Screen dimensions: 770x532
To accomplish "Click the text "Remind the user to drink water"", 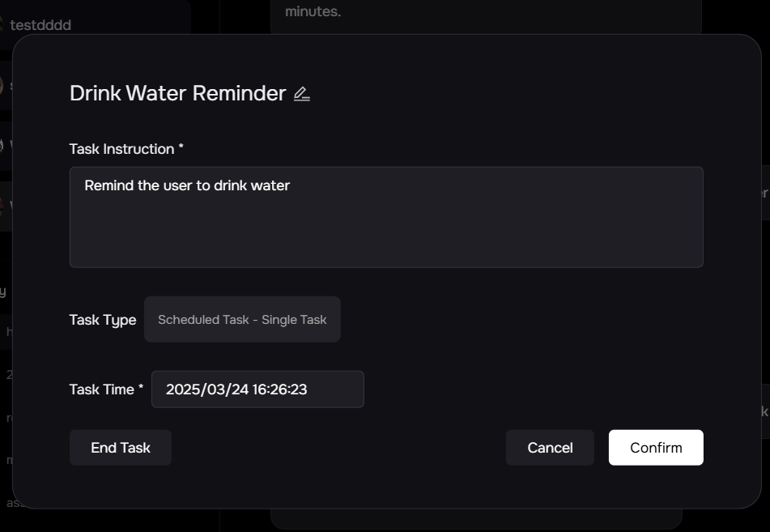I will 187,185.
